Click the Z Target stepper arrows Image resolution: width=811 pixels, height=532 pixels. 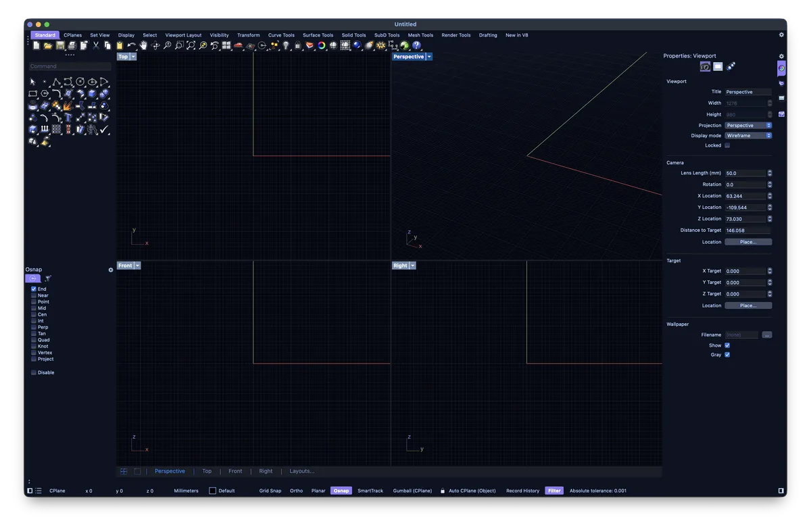[769, 294]
